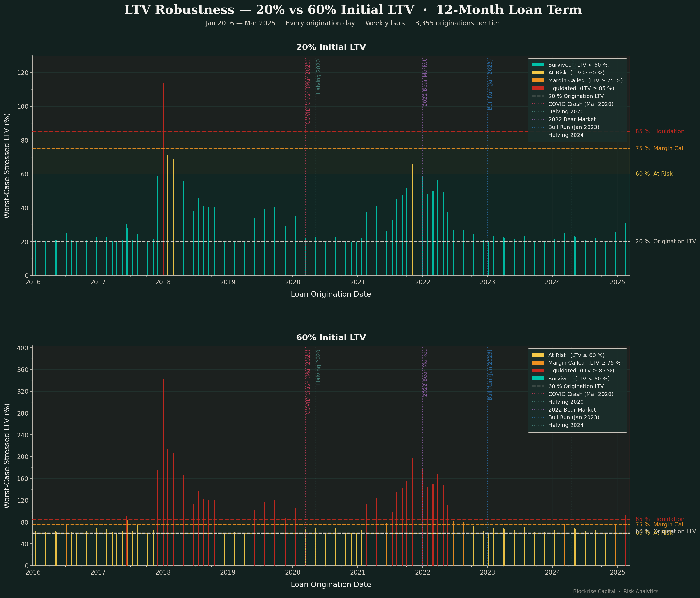The image size is (700, 598).
Task: Click the '20% Initial LTV' chart title
Action: (x=331, y=47)
